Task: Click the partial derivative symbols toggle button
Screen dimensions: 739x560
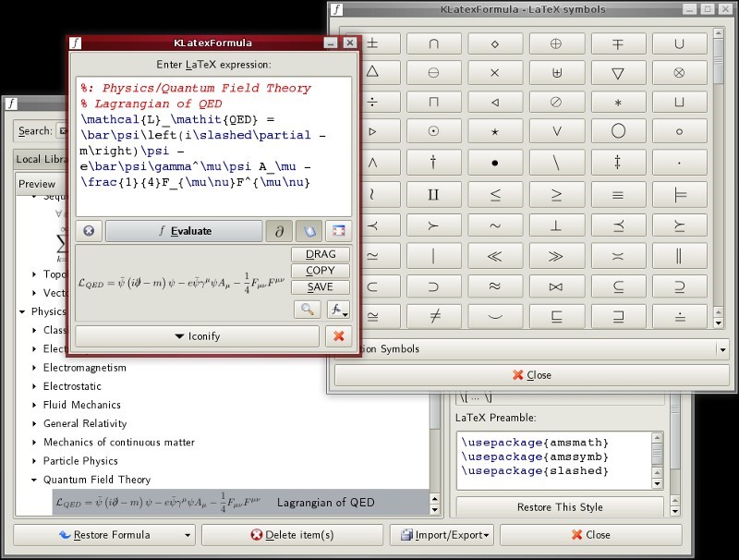Action: coord(279,231)
